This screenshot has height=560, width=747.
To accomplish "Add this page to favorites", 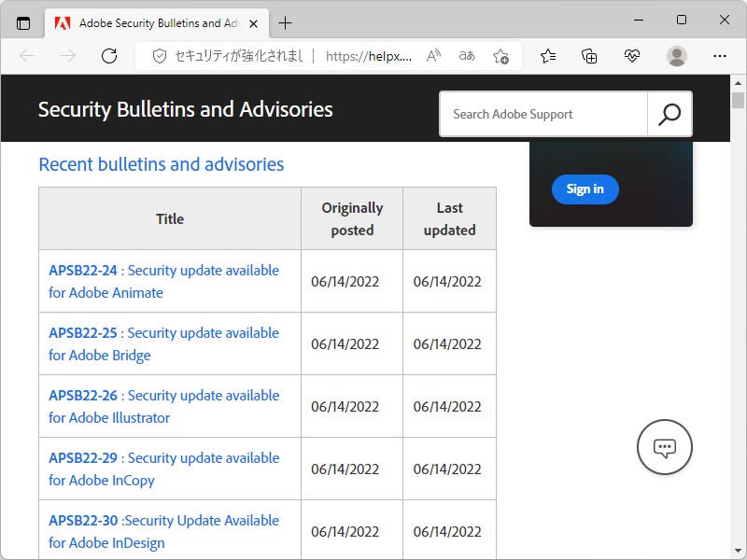I will pyautogui.click(x=500, y=56).
